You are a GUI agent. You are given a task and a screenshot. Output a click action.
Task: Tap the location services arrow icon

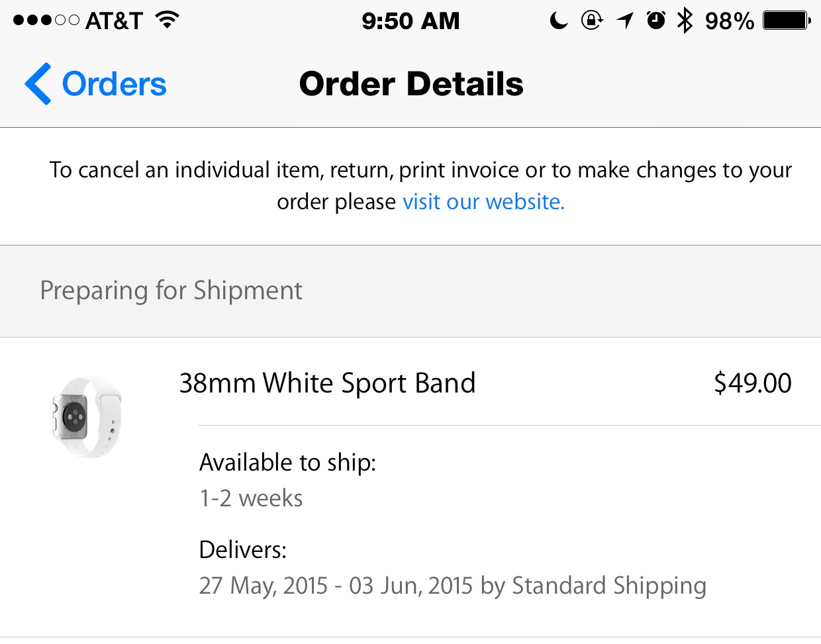coord(624,21)
